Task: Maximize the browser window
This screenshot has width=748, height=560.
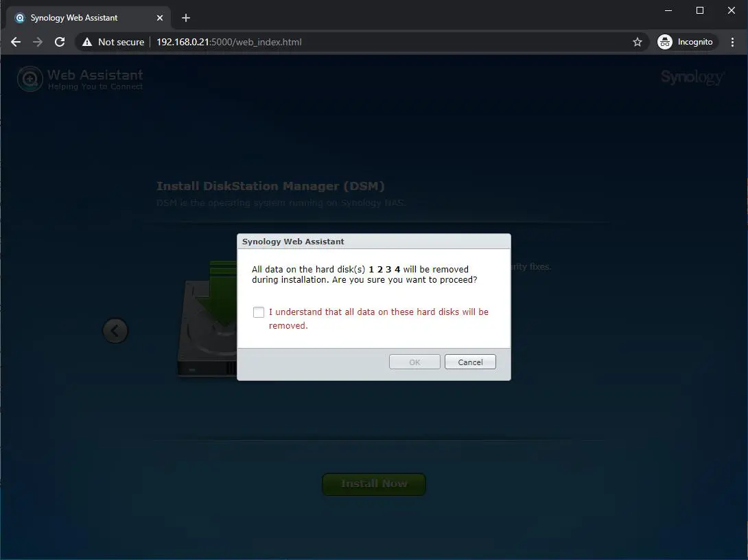Action: pyautogui.click(x=700, y=10)
